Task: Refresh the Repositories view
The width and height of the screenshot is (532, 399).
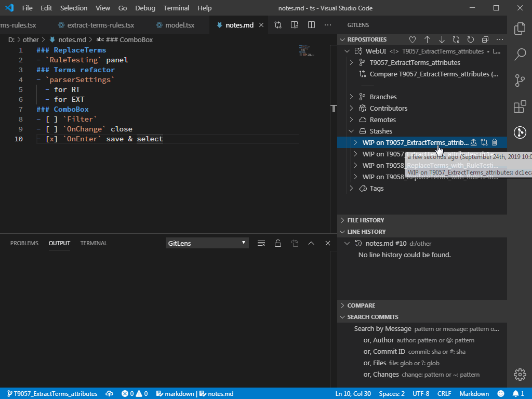Action: click(471, 39)
